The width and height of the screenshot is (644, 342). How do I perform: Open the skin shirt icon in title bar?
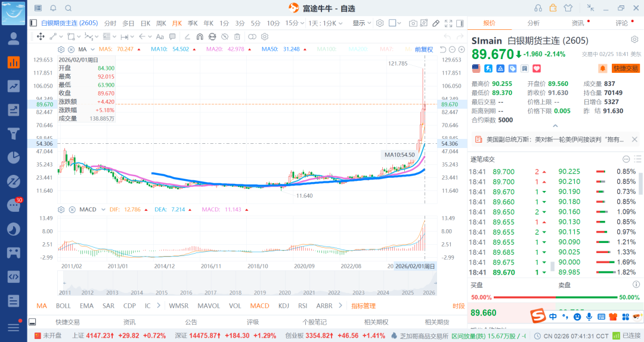tap(568, 8)
